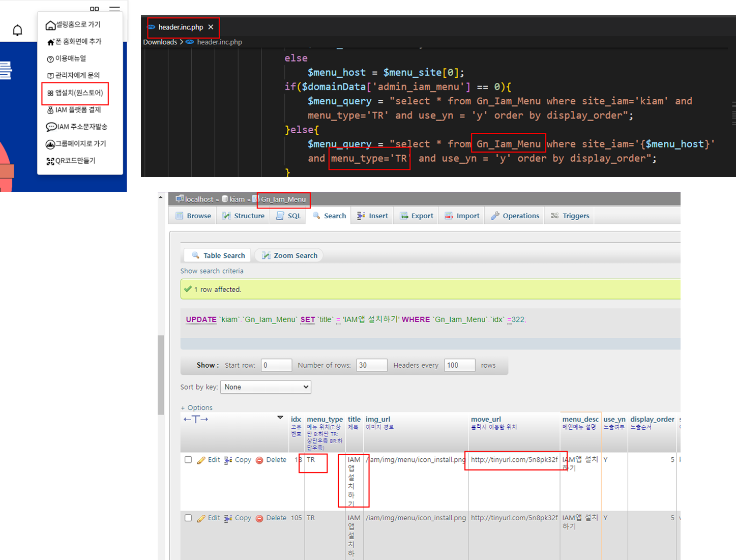Click the Copy icon for first row
This screenshot has height=560, width=736.
click(228, 460)
